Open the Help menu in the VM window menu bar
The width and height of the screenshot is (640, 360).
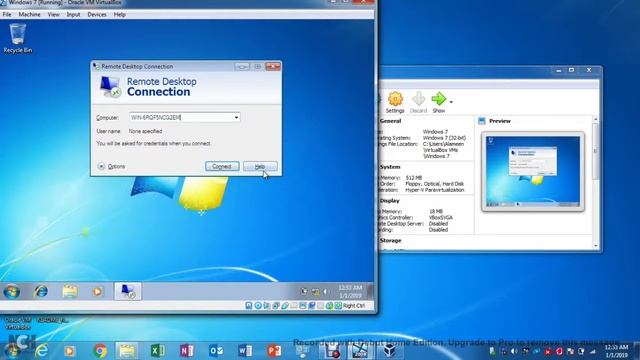pyautogui.click(x=120, y=14)
